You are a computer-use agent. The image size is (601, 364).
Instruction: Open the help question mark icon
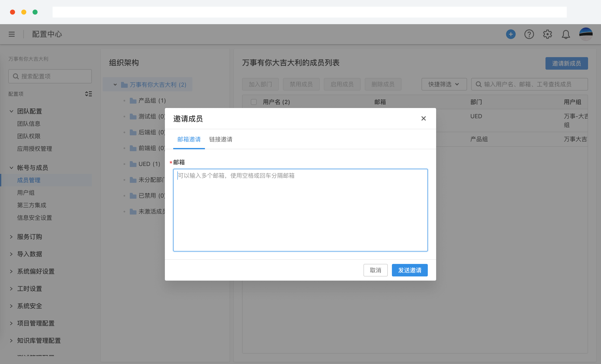coord(529,34)
